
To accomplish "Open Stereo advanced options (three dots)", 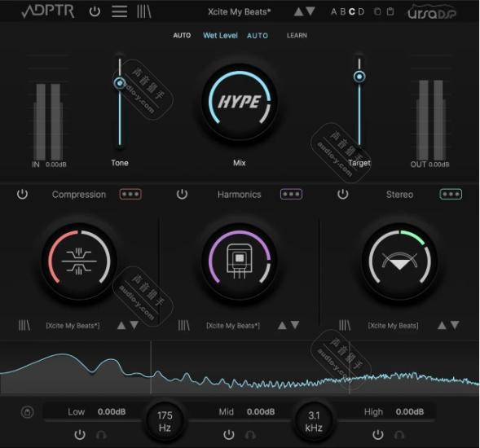I will [451, 195].
